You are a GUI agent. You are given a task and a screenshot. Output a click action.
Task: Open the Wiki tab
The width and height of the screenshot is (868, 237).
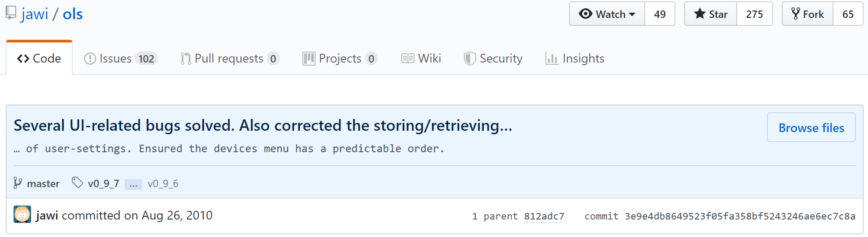pyautogui.click(x=421, y=59)
